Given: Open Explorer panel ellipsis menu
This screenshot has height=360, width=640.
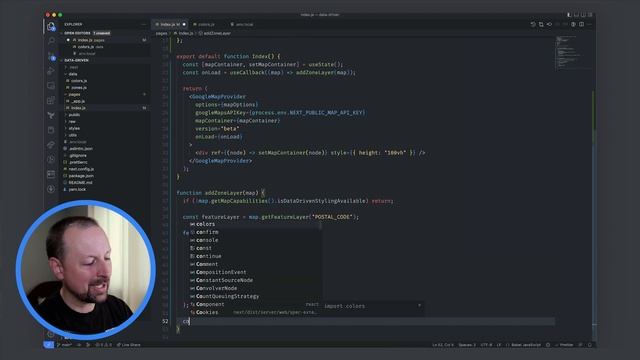Looking at the screenshot, I should 143,24.
